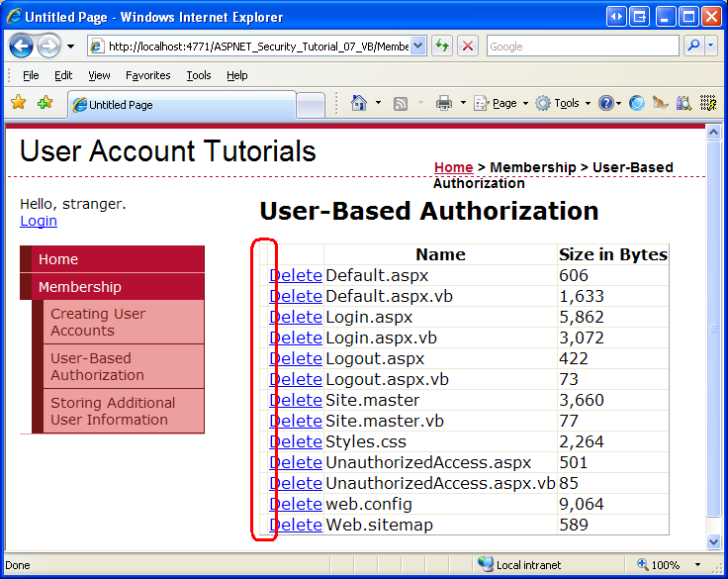Click the Login link
The image size is (728, 579).
coord(39,221)
